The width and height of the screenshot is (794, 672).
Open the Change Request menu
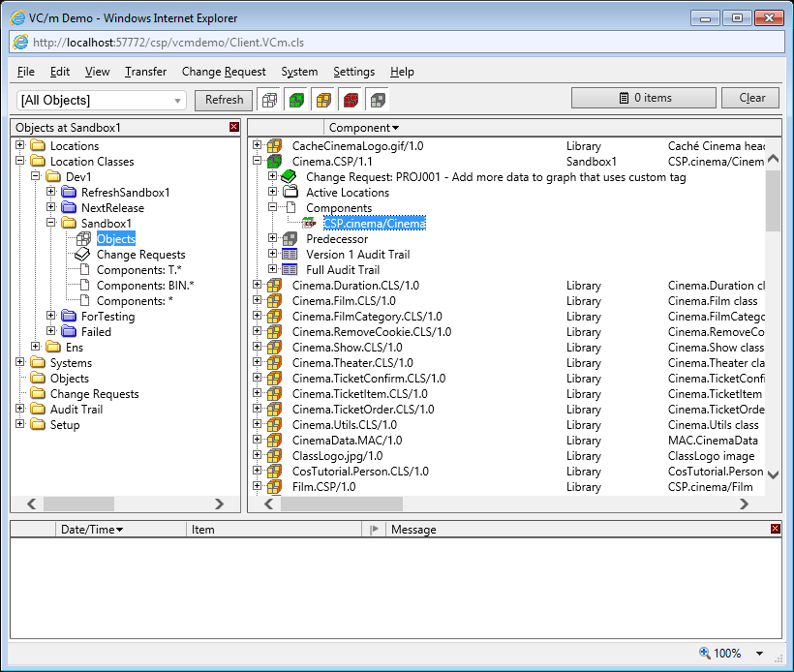[223, 72]
